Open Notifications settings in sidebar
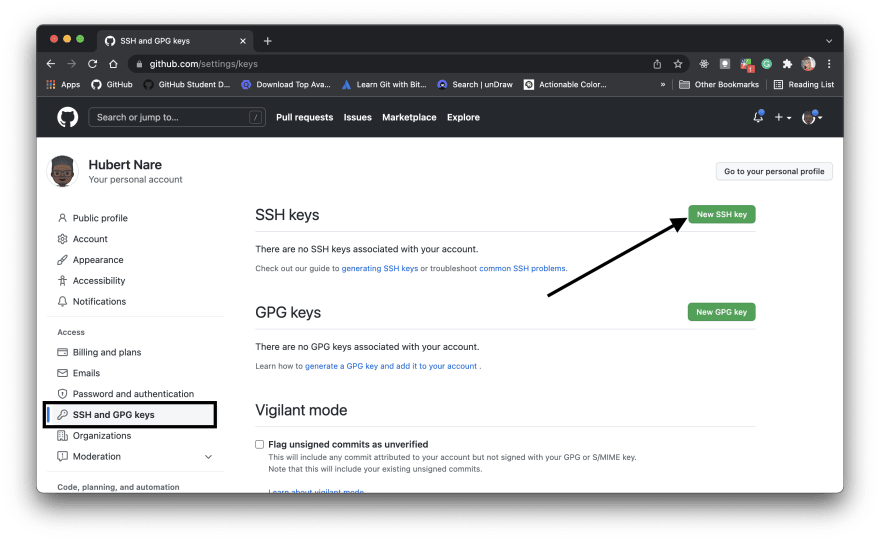 [99, 301]
